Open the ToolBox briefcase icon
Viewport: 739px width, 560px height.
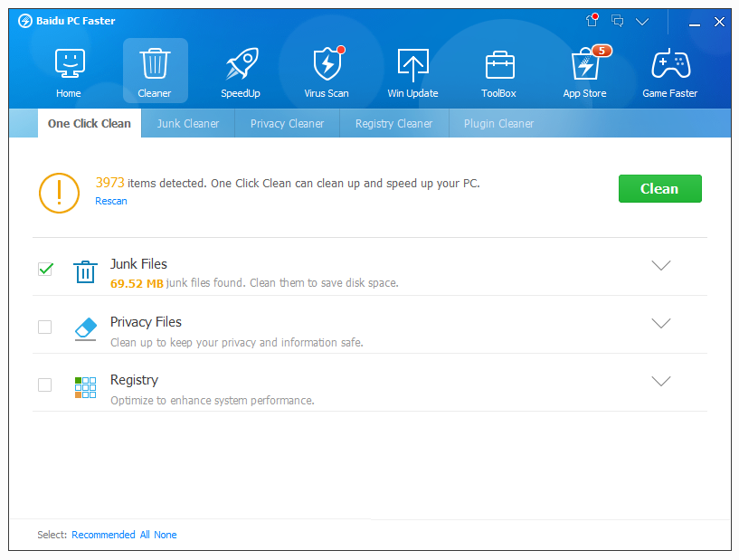pyautogui.click(x=499, y=64)
